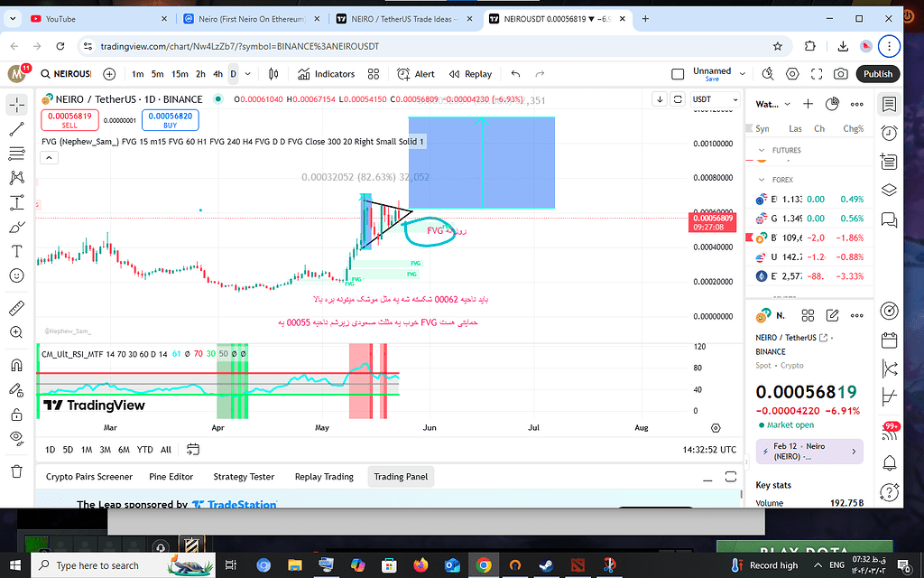Open the go to date calendar
The image size is (924, 578).
193,450
